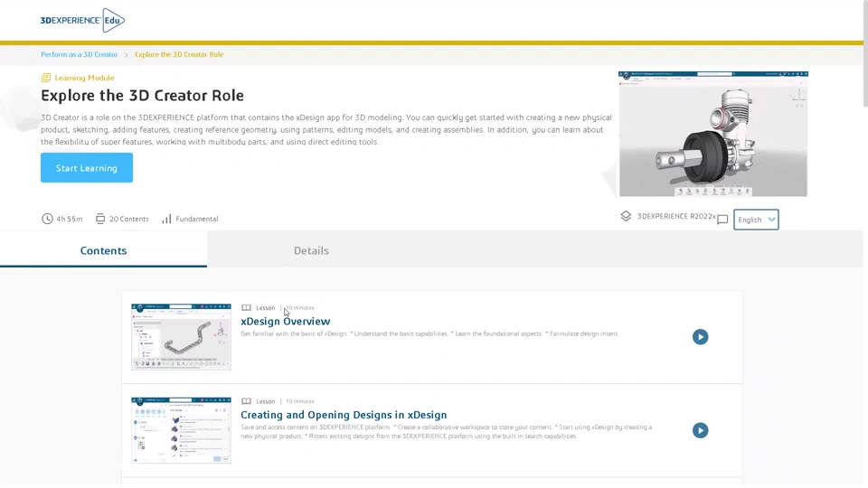Play the Creating and Opening Designs lesson
Screen dimensions: 868x488
[700, 430]
